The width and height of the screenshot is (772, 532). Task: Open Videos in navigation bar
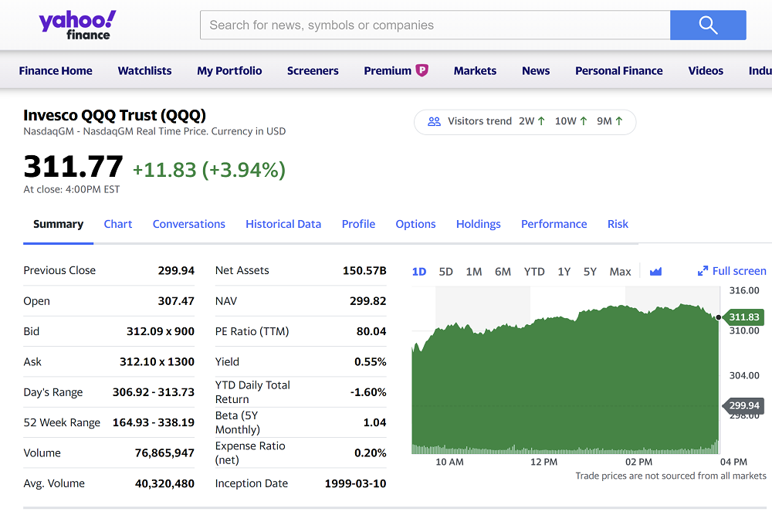click(706, 71)
